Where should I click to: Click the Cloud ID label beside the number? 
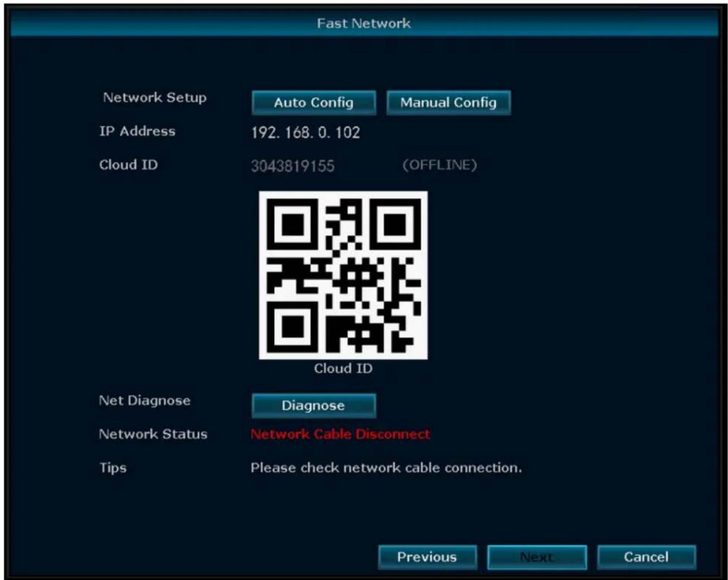(x=129, y=165)
